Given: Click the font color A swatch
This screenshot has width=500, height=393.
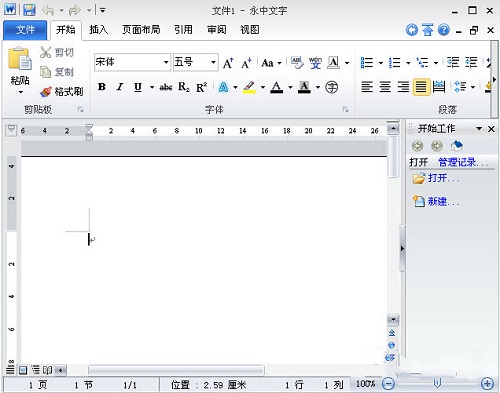Looking at the screenshot, I should coord(276,87).
